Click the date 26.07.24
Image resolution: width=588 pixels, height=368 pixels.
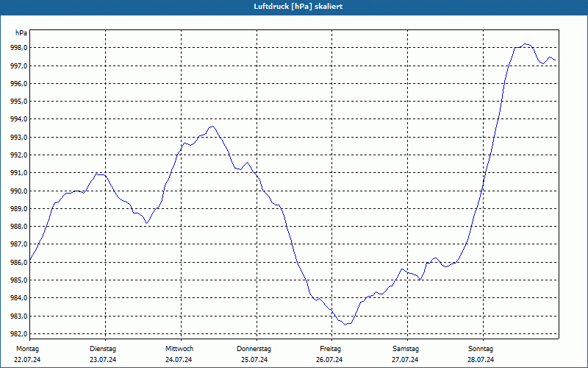click(329, 360)
